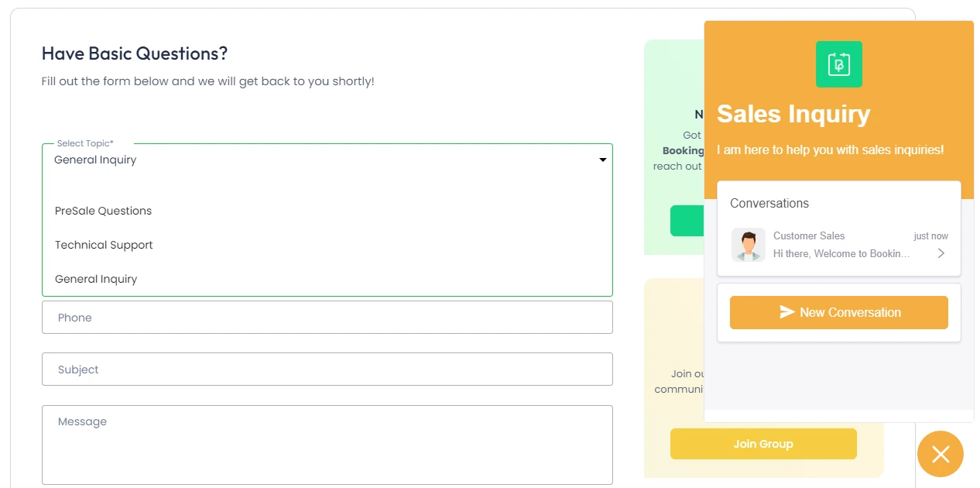
Task: Open the Customer Sales welcome message preview
Action: tap(841, 253)
